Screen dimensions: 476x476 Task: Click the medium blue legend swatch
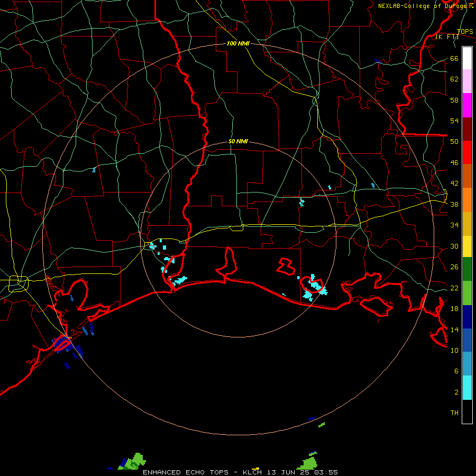[467, 340]
